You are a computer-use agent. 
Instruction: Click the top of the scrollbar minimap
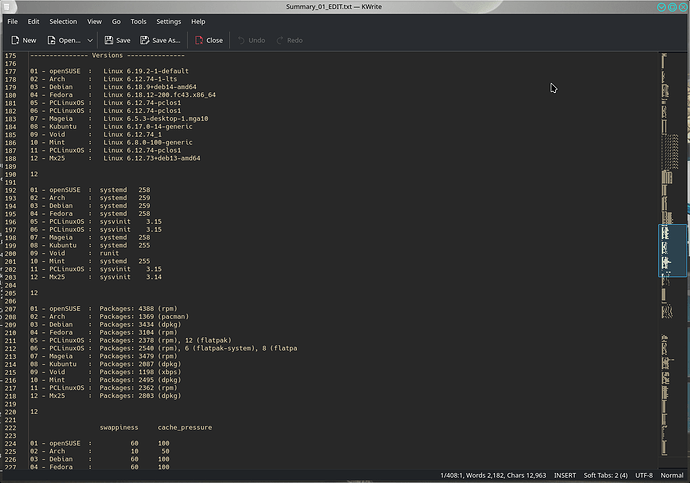672,57
